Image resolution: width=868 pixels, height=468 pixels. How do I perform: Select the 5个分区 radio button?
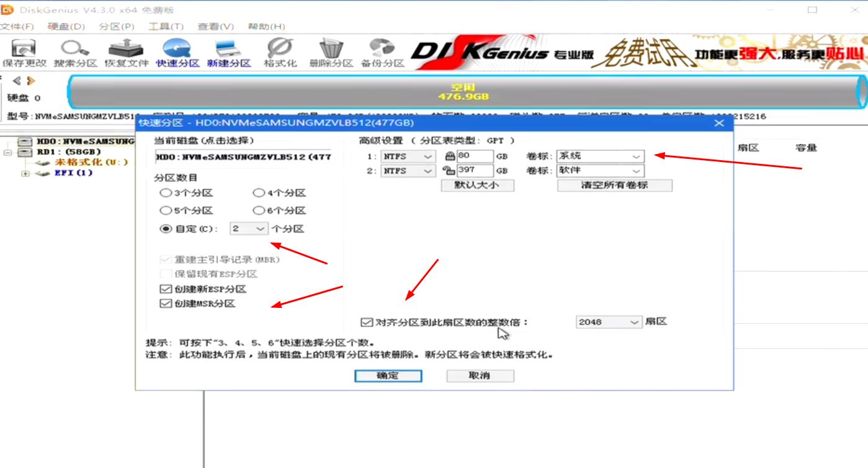(166, 211)
